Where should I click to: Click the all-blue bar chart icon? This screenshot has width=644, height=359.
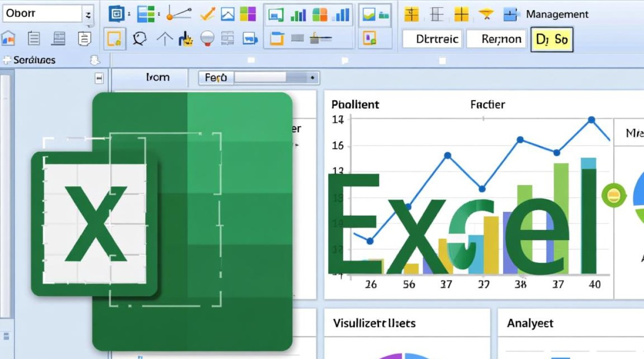pyautogui.click(x=341, y=14)
